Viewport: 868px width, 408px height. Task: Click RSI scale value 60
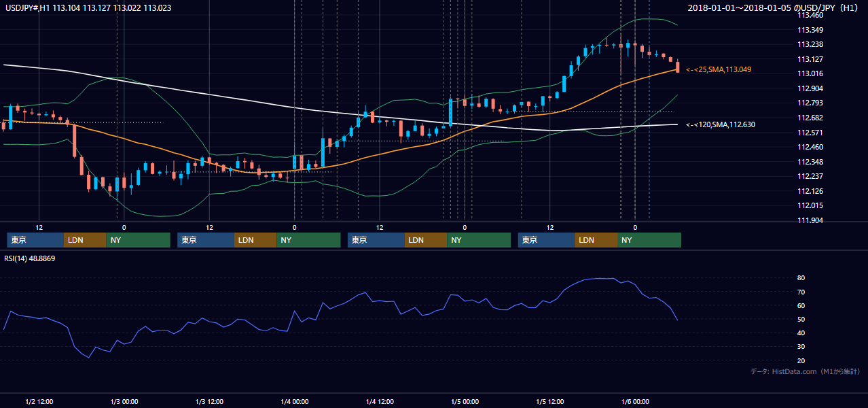801,305
